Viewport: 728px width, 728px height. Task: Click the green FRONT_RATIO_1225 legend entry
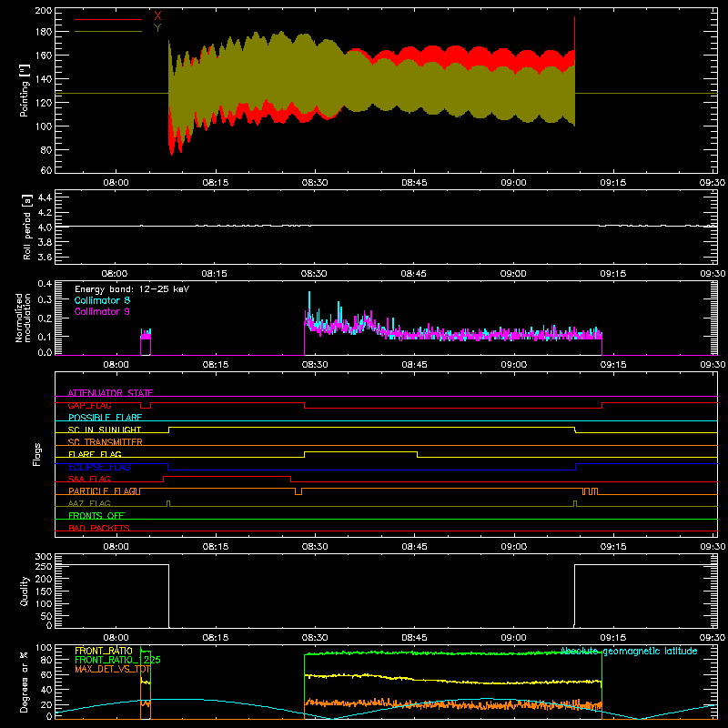pos(117,660)
